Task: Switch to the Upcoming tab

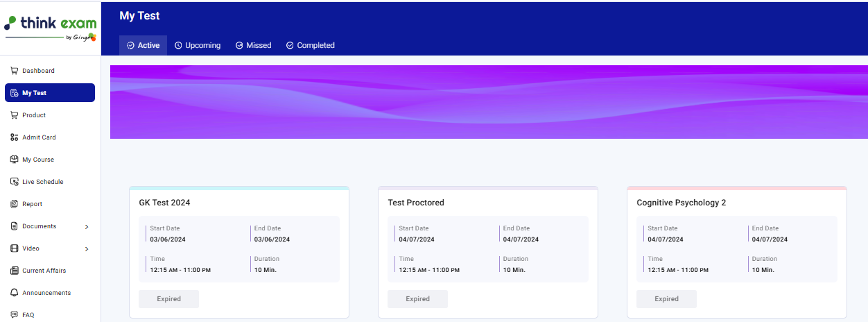Action: pos(198,45)
